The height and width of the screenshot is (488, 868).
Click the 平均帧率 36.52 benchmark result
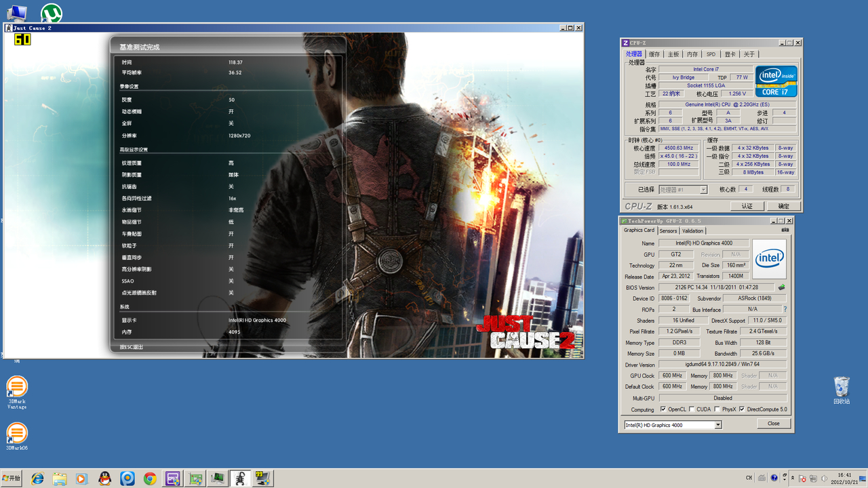coord(183,73)
